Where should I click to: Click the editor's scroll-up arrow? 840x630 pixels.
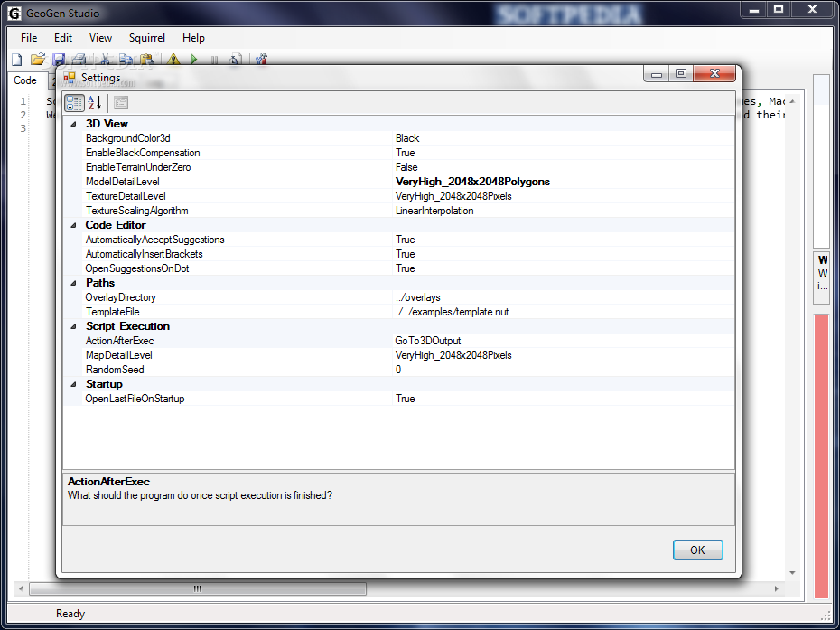[x=792, y=101]
